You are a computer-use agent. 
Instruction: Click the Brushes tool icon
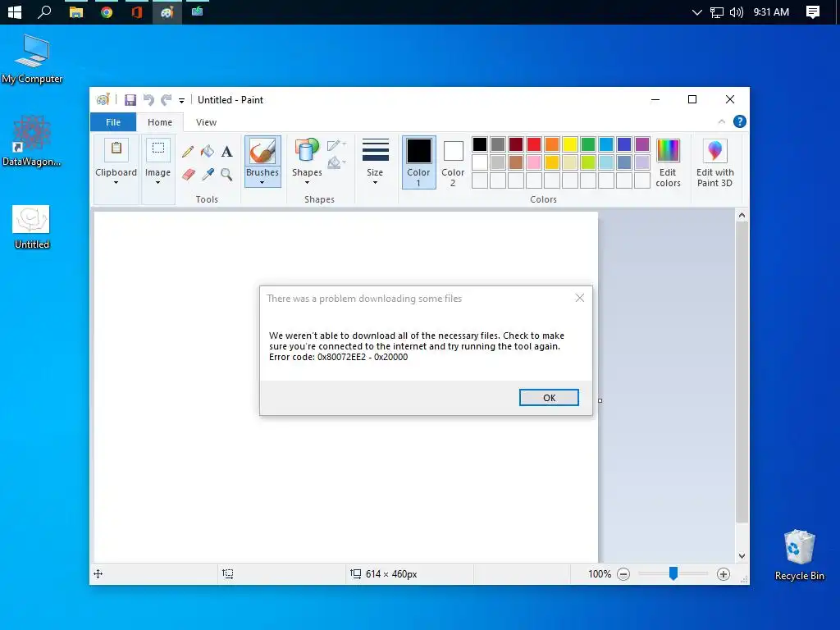coord(262,151)
